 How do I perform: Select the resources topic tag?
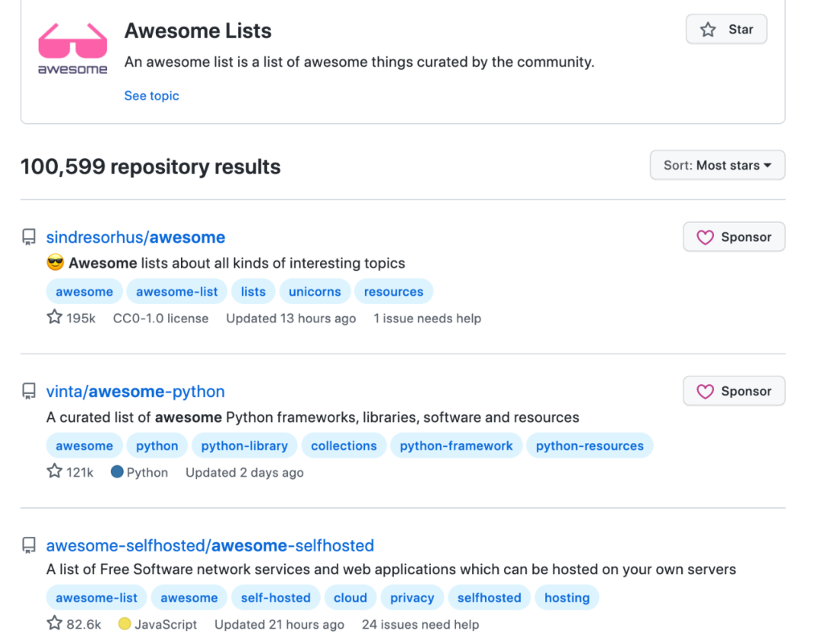click(394, 292)
